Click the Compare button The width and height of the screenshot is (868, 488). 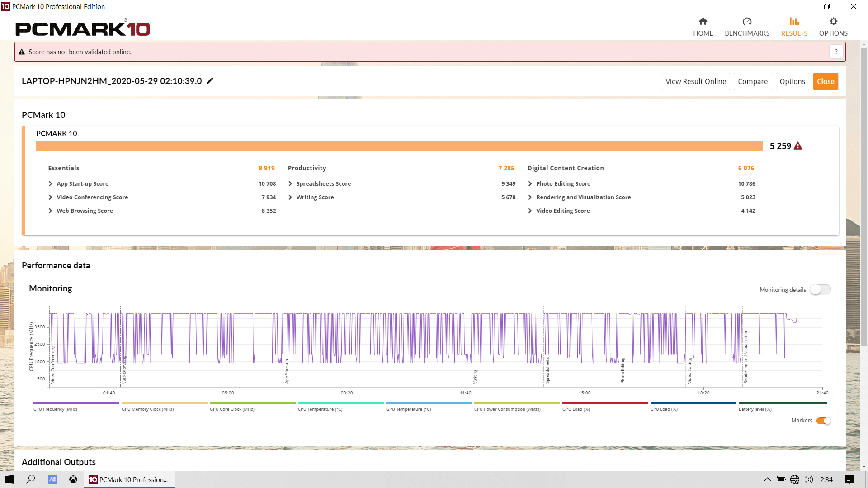pyautogui.click(x=753, y=81)
